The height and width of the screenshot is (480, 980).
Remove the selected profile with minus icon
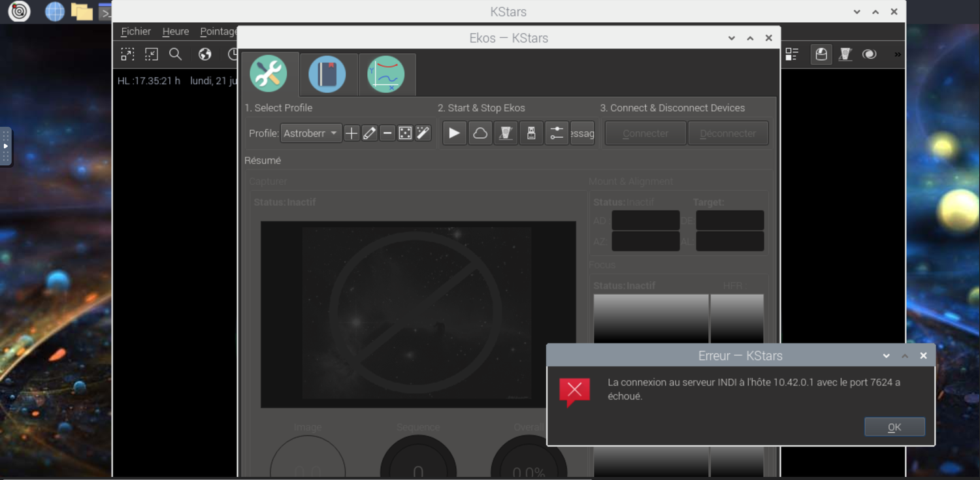coord(387,133)
